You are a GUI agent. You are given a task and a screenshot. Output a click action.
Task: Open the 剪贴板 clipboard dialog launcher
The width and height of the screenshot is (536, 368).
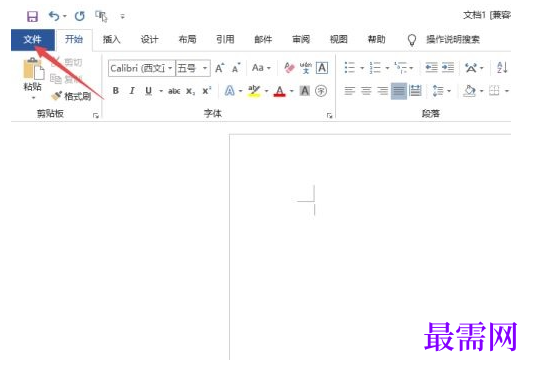pos(96,116)
